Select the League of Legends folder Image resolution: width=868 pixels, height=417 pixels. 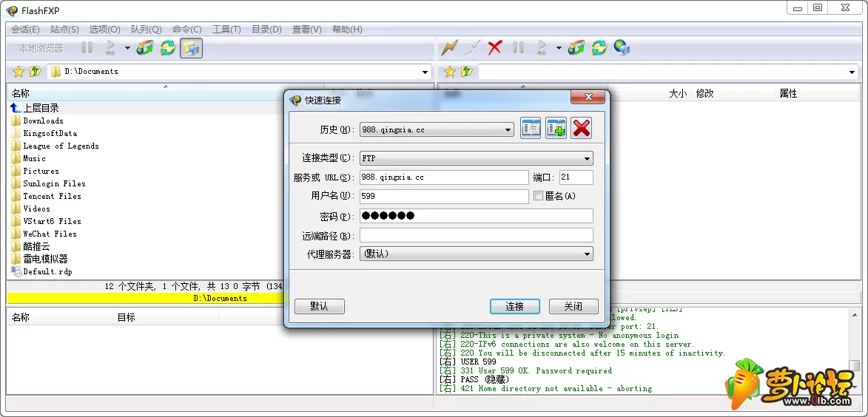61,146
